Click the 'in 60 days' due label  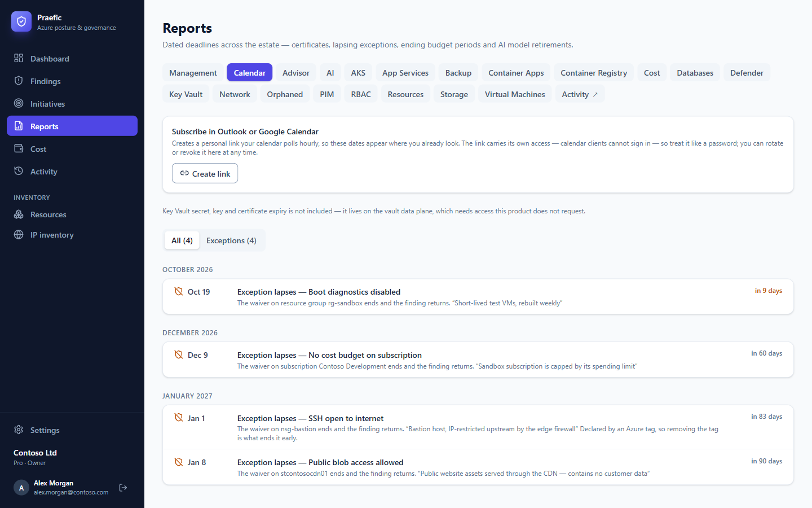point(767,353)
